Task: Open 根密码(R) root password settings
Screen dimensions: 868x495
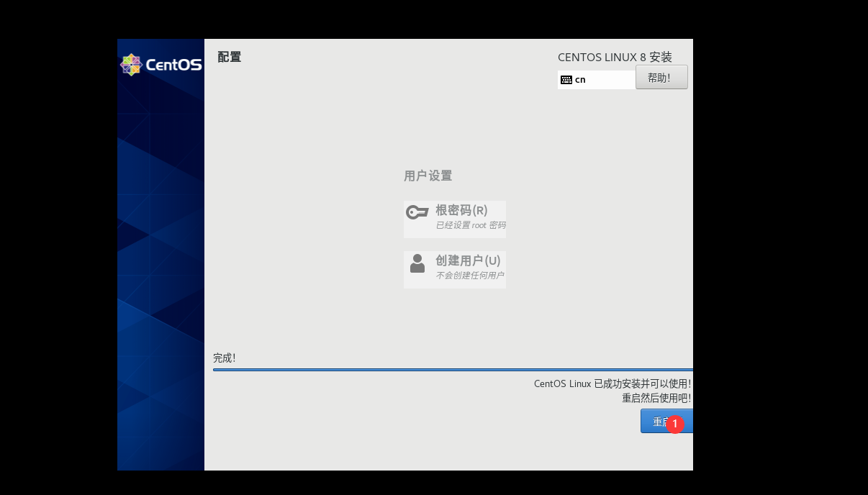Action: 455,219
